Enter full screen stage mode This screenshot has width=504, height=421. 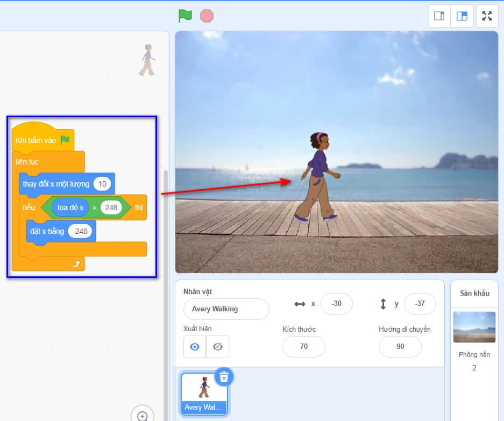click(x=487, y=16)
